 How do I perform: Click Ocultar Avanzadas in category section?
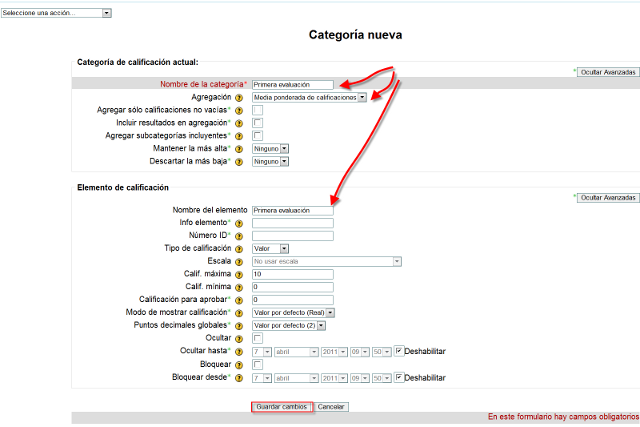[x=608, y=73]
